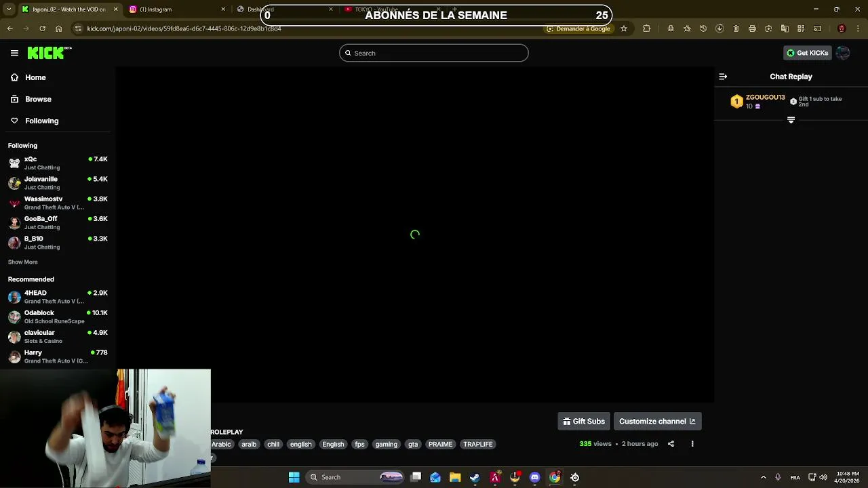The height and width of the screenshot is (488, 868).
Task: Collapse the Chat Replay panel
Action: click(x=723, y=77)
